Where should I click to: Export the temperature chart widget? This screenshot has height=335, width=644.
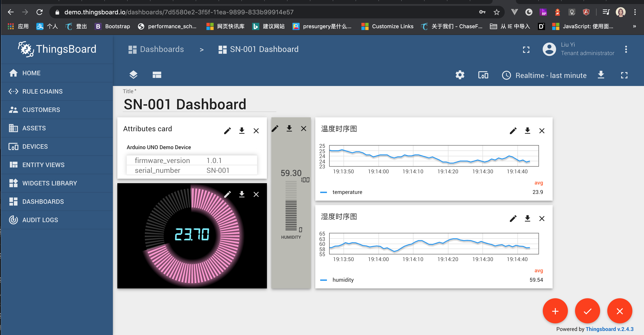(x=527, y=131)
